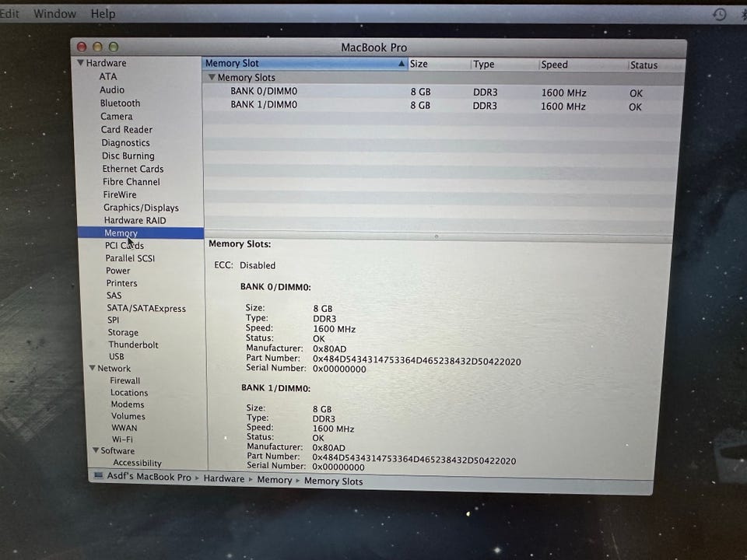Select WWAN under Network
The height and width of the screenshot is (560, 747).
coord(124,428)
